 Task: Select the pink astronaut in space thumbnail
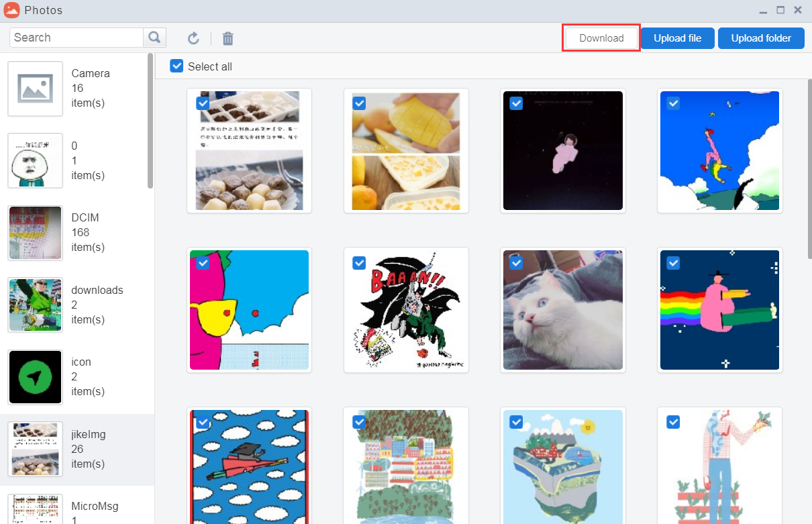pyautogui.click(x=563, y=151)
